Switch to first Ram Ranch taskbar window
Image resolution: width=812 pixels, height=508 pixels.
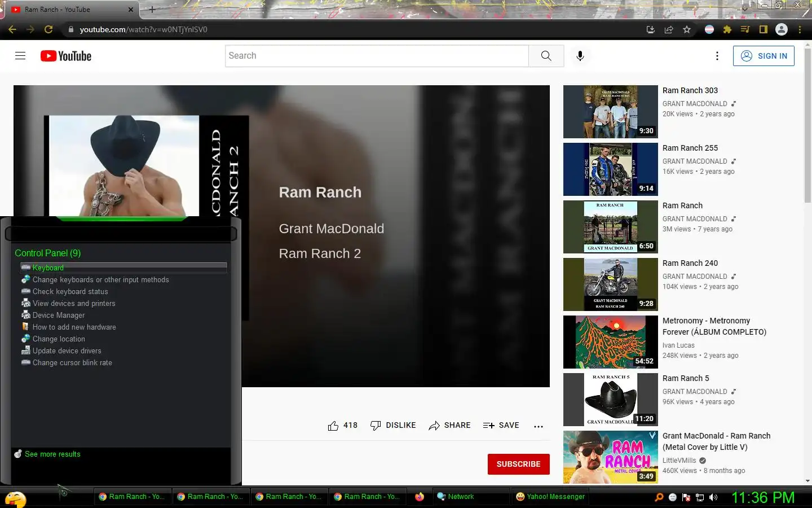point(132,497)
